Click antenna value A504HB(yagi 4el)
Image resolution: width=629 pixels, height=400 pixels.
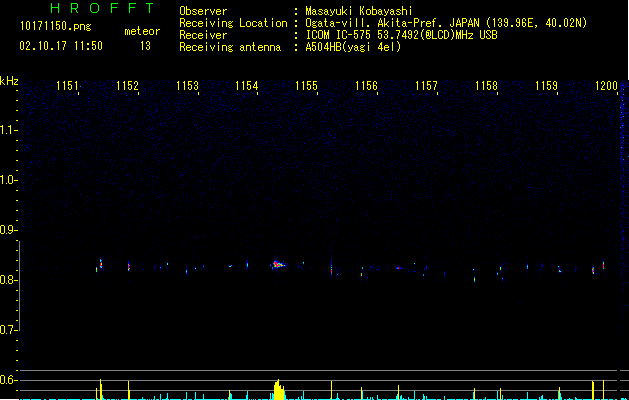coord(353,47)
